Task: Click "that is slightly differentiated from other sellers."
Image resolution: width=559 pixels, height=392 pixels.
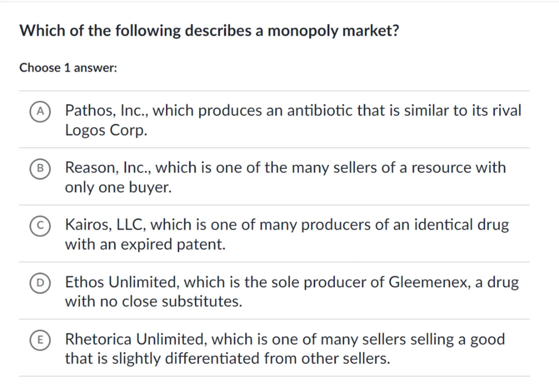Action: tap(227, 358)
